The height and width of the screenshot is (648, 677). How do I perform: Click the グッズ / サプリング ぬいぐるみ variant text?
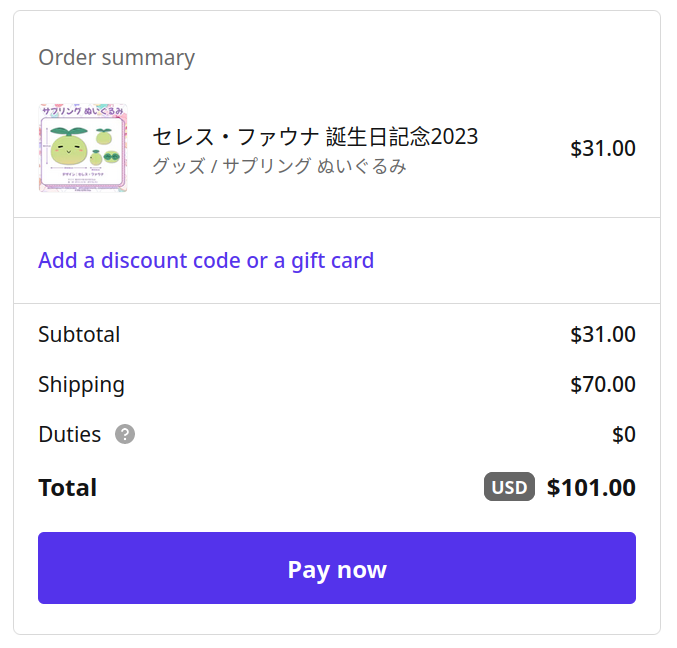pyautogui.click(x=279, y=166)
